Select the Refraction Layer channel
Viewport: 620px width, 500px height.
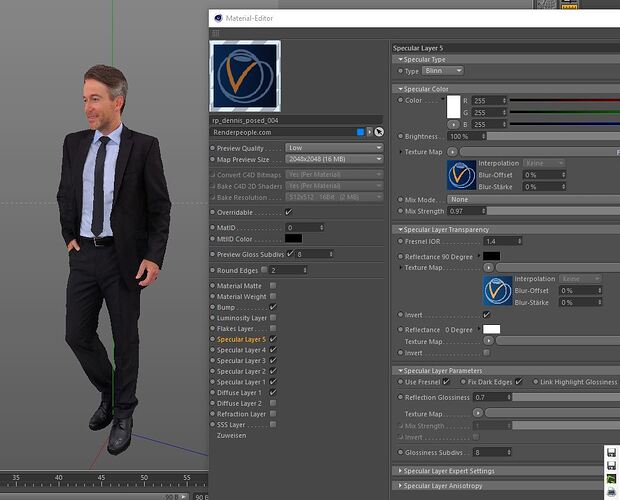click(241, 414)
